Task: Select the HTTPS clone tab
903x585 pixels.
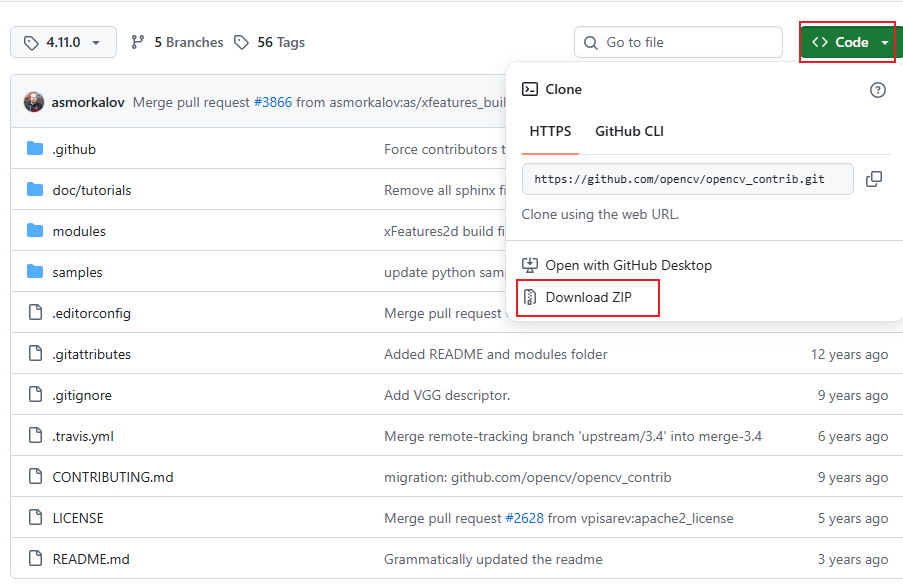Action: point(549,130)
